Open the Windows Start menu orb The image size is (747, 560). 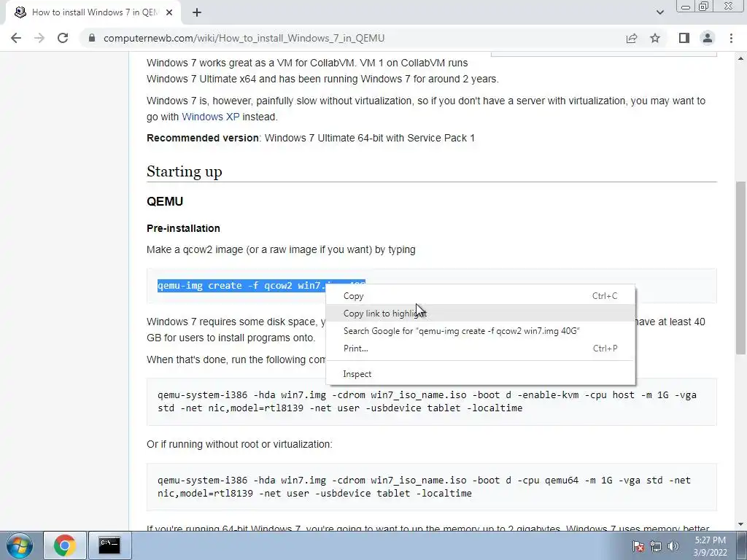point(20,545)
